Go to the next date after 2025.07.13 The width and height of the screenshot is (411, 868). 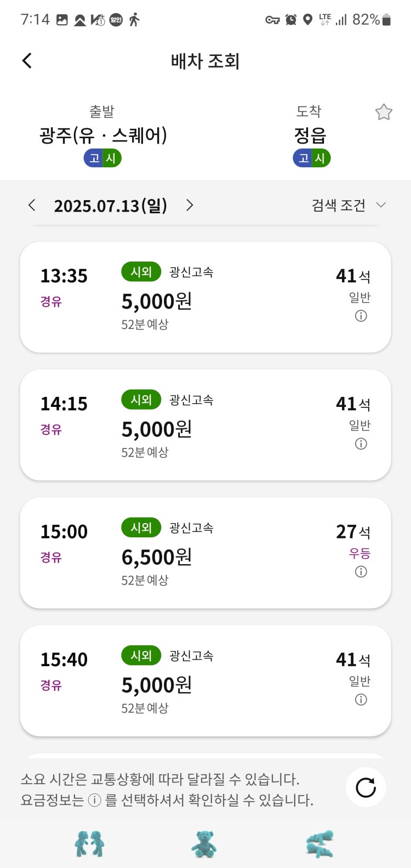(190, 205)
